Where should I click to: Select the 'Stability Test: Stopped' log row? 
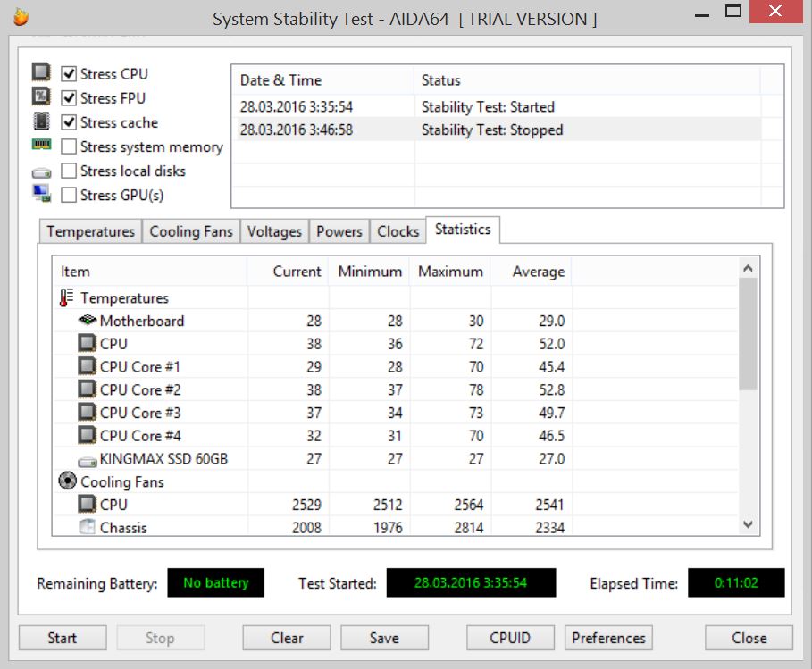click(x=498, y=130)
